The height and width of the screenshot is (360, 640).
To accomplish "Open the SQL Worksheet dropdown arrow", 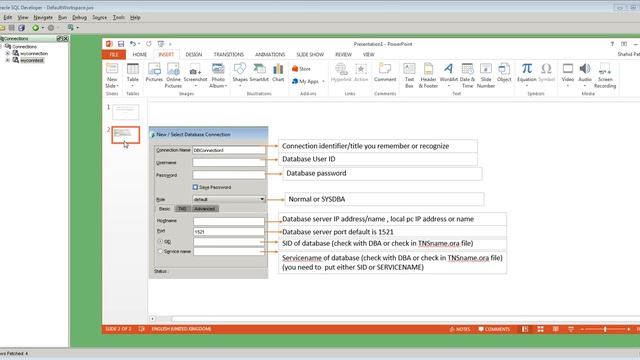I will click(78, 28).
